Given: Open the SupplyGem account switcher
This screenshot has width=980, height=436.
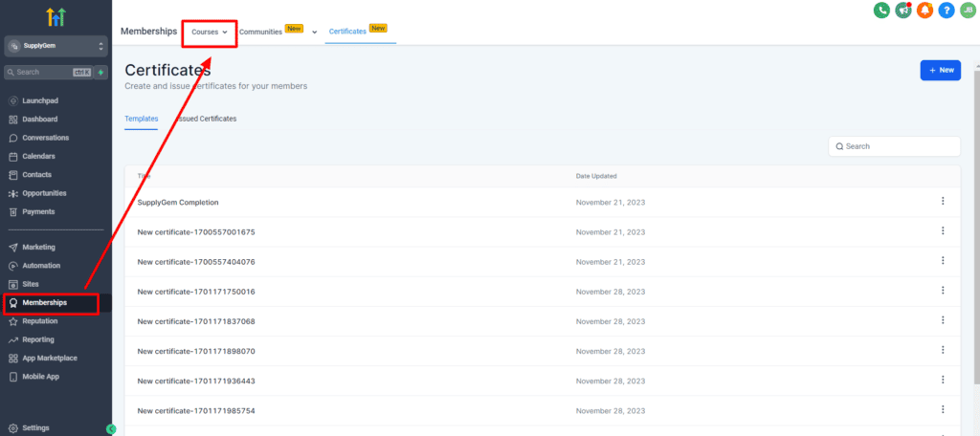Looking at the screenshot, I should 56,46.
